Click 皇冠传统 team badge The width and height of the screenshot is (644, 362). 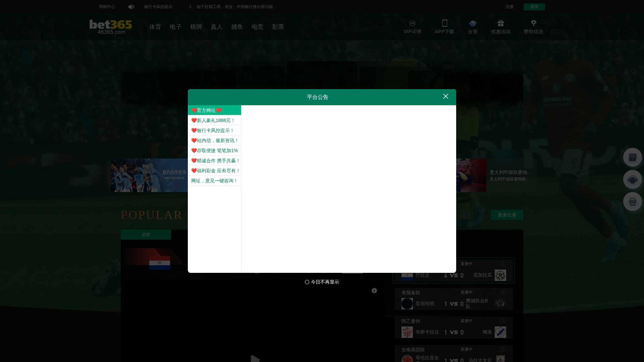[x=407, y=304]
